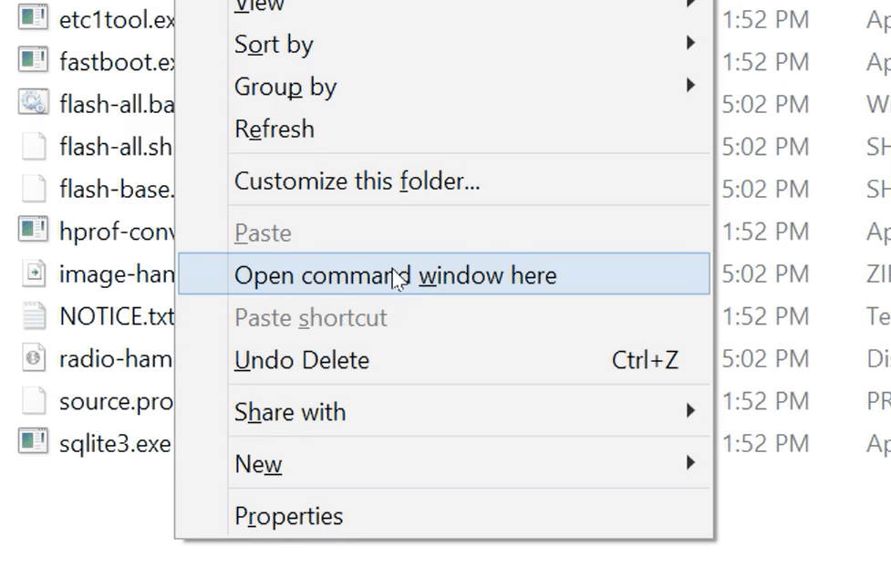Open Customize this folder option
The height and width of the screenshot is (588, 891).
[x=357, y=181]
